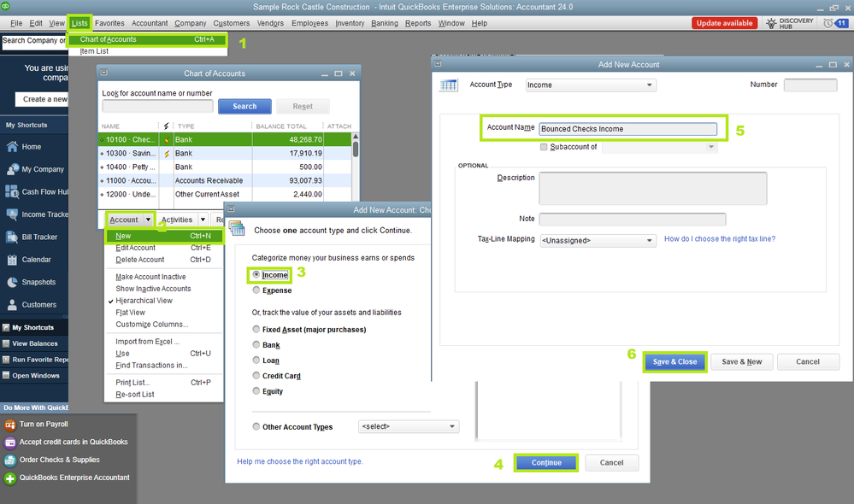This screenshot has width=854, height=504.
Task: Open the reminders clock icon
Action: [x=827, y=23]
